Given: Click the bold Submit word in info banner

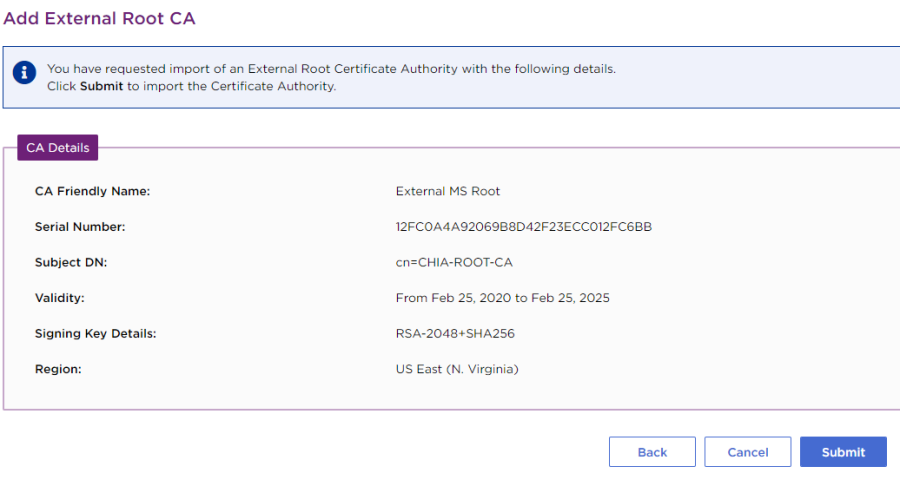Looking at the screenshot, I should [x=101, y=87].
